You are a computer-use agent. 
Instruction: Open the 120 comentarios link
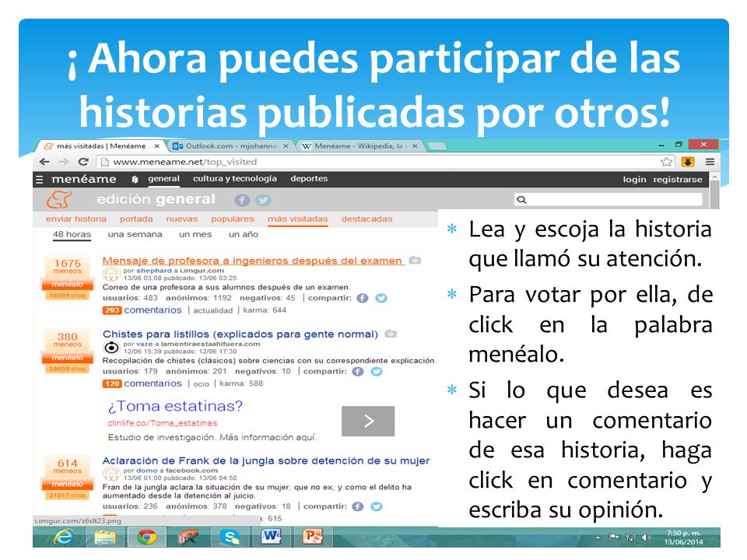[142, 383]
